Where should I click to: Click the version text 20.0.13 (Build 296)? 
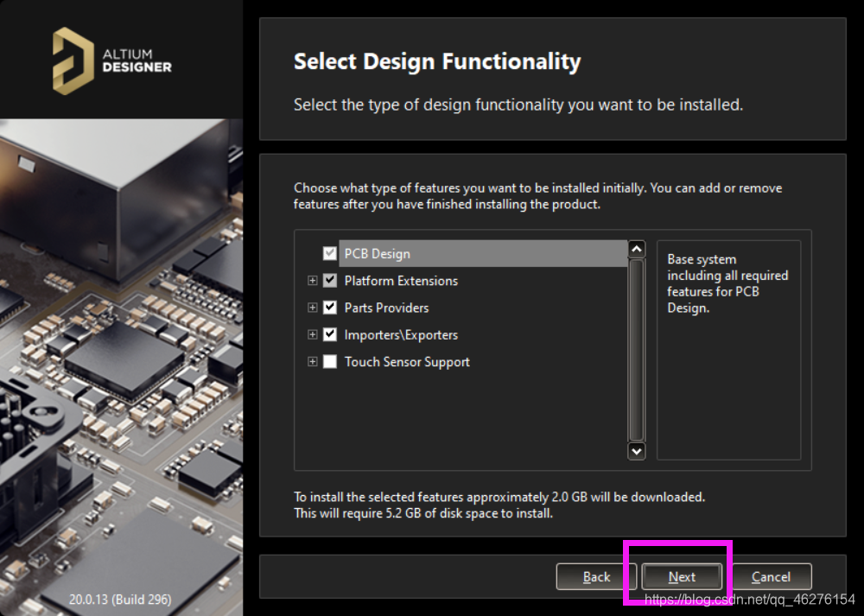[120, 600]
